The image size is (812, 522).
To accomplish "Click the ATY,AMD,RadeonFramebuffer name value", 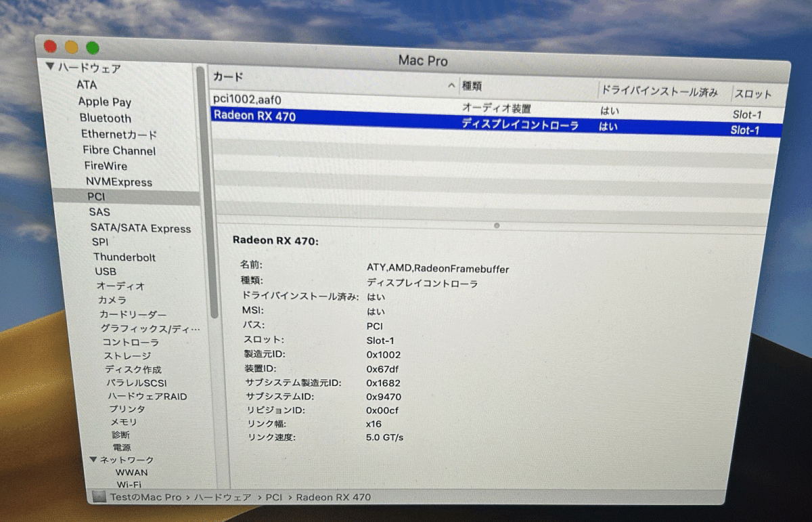I will tap(437, 269).
